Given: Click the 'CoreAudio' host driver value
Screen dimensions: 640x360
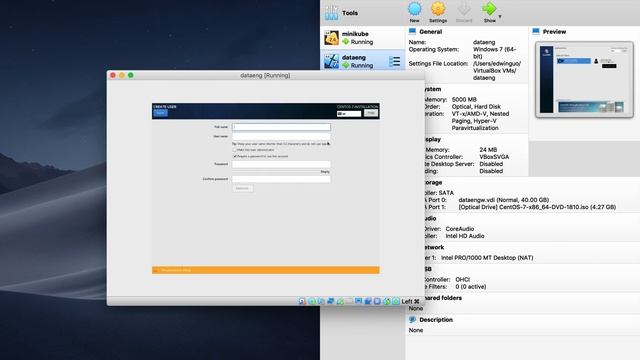Looking at the screenshot, I should [x=460, y=229].
